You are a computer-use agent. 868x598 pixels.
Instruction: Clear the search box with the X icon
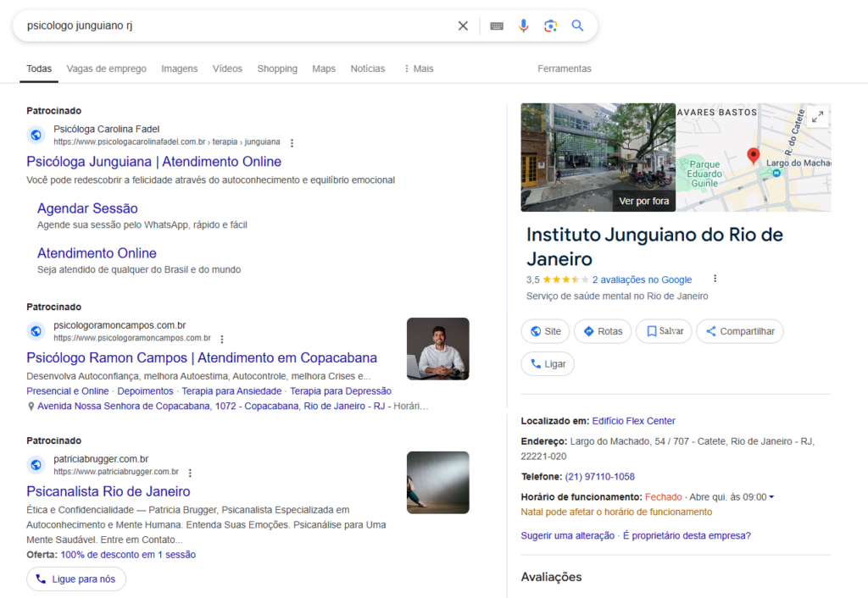pos(463,25)
